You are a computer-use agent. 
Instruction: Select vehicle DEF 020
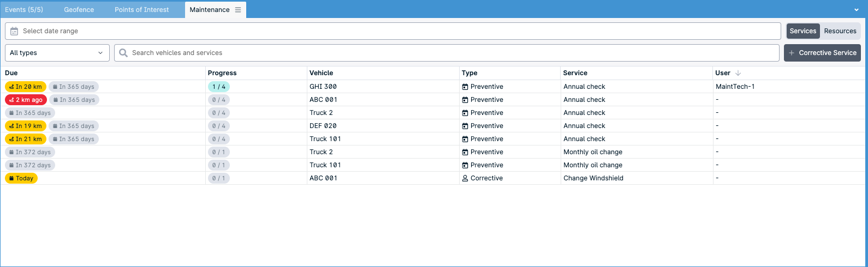[323, 126]
